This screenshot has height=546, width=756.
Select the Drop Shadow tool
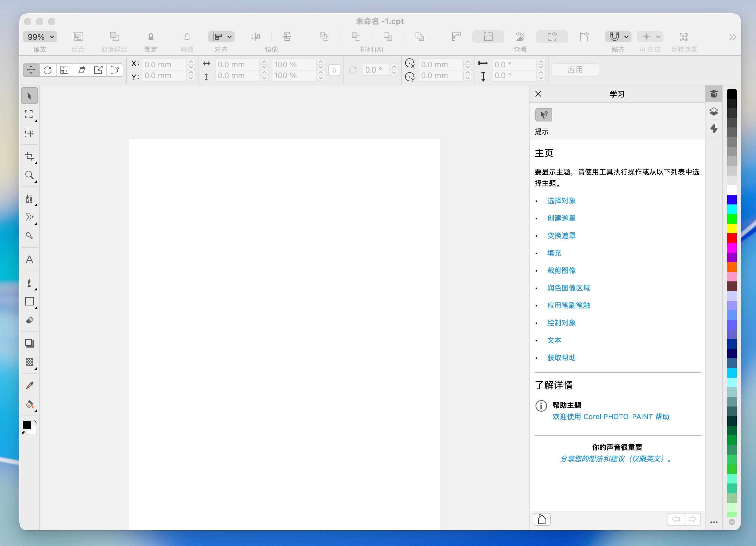(29, 343)
